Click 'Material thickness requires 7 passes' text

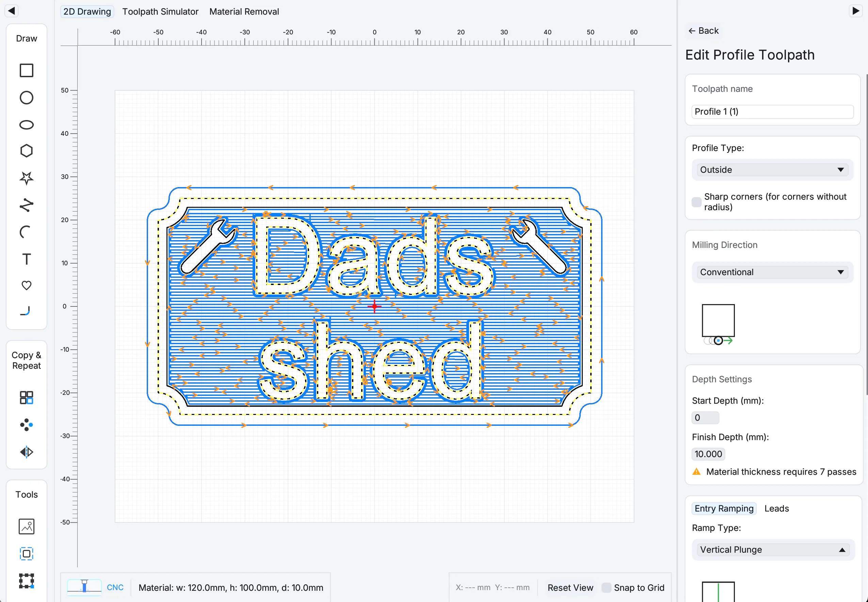click(x=781, y=472)
